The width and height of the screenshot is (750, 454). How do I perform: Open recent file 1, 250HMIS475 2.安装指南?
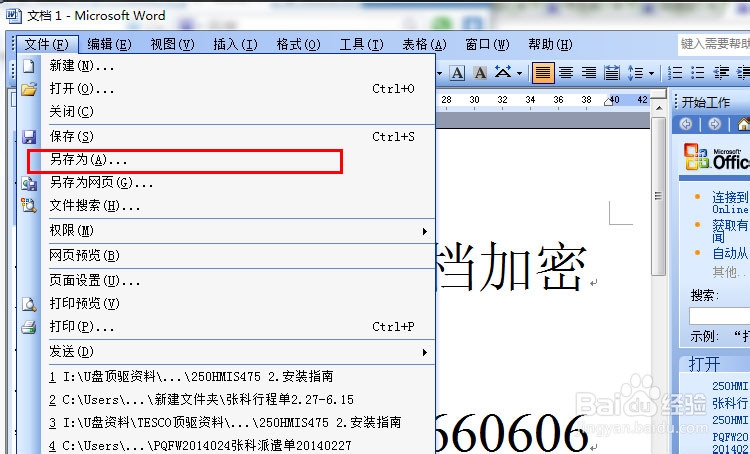coord(226,376)
